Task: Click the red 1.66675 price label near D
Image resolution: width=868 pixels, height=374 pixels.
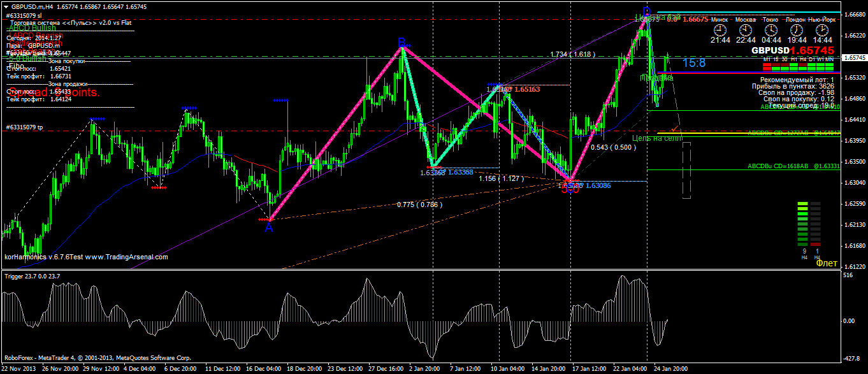Action: coord(695,20)
